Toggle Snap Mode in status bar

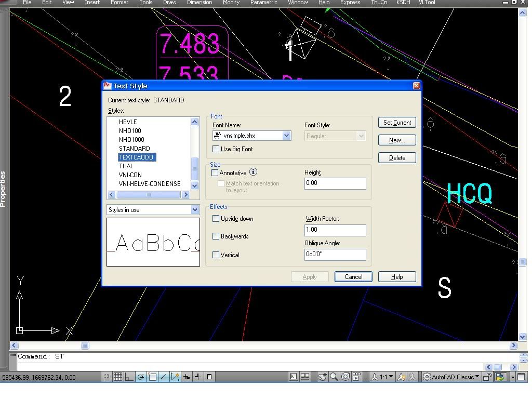(106, 377)
